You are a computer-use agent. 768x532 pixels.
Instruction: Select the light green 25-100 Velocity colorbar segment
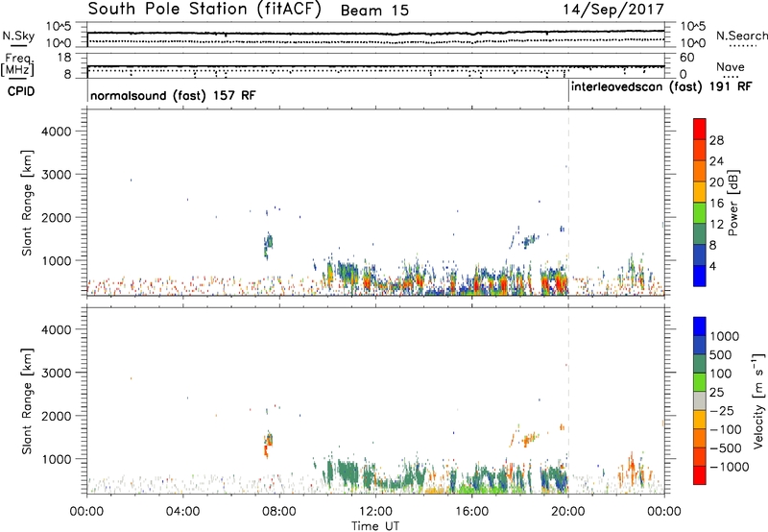coord(700,382)
